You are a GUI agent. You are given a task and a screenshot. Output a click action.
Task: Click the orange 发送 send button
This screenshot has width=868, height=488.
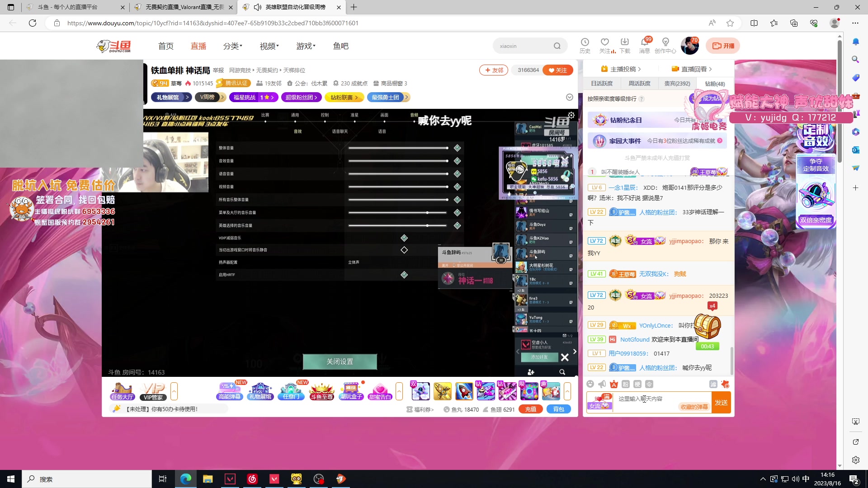click(x=722, y=402)
